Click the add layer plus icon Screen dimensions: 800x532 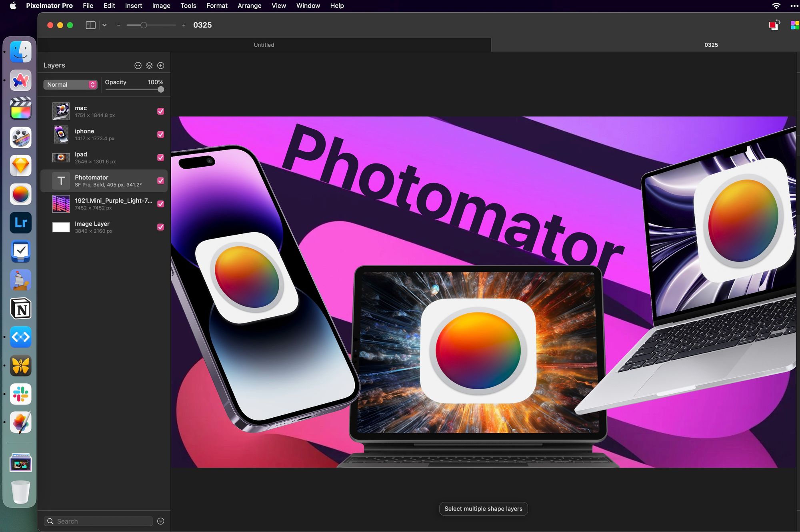tap(161, 66)
